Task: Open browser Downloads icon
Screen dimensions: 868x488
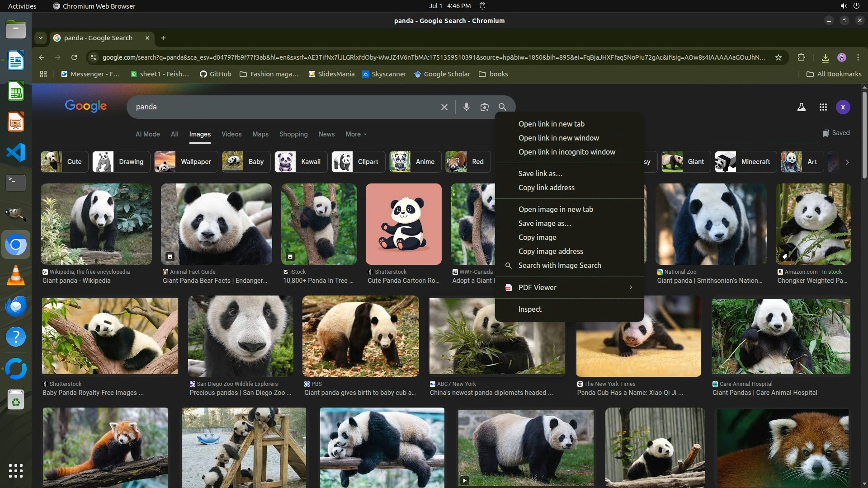Action: 825,57
